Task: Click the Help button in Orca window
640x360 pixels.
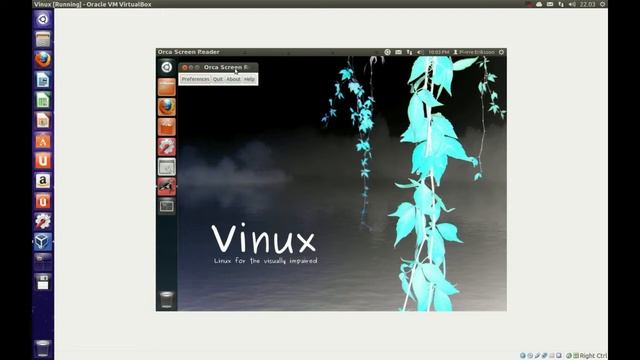Action: tap(249, 79)
